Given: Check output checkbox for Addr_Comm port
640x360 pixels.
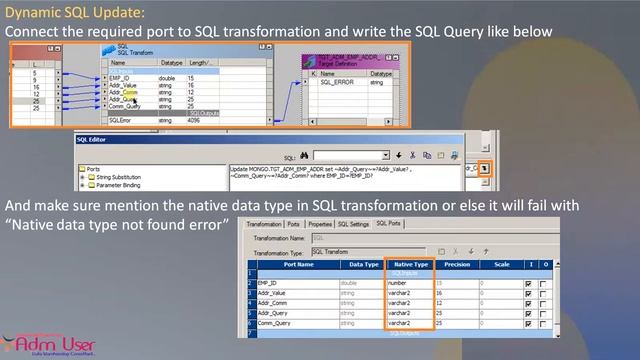Looking at the screenshot, I should 543,304.
